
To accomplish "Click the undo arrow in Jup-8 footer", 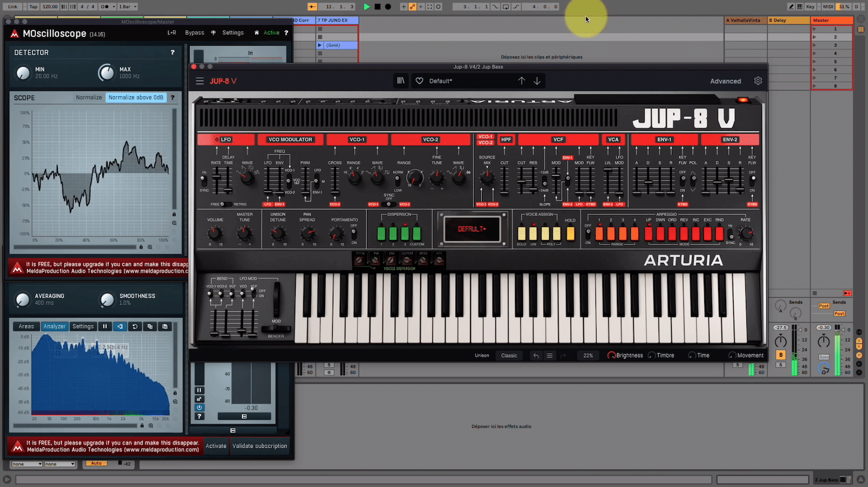I will tap(536, 356).
